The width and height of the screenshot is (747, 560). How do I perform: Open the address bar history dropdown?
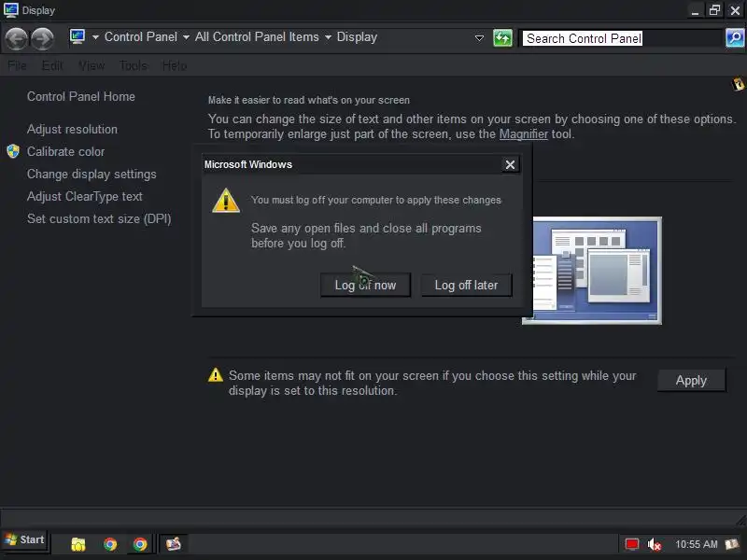click(479, 38)
